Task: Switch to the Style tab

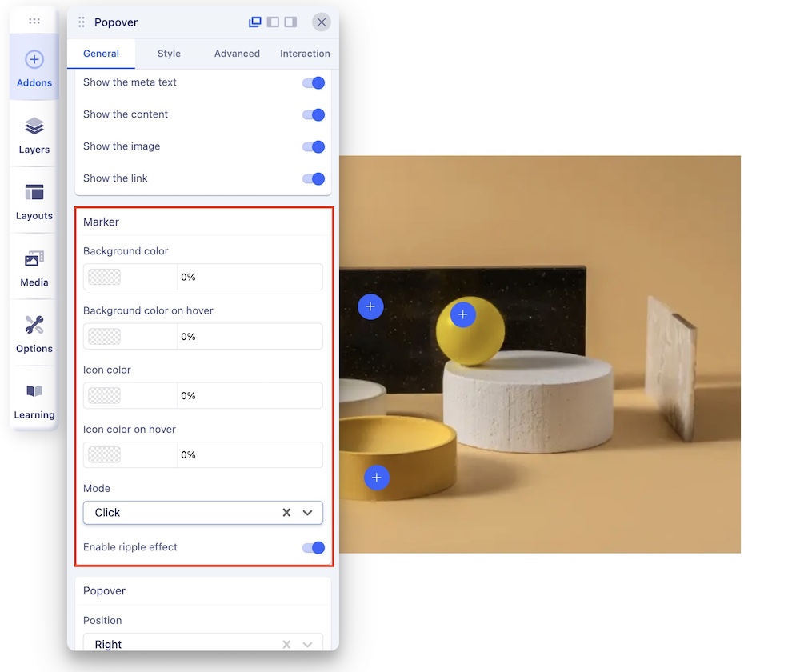Action: [x=169, y=54]
